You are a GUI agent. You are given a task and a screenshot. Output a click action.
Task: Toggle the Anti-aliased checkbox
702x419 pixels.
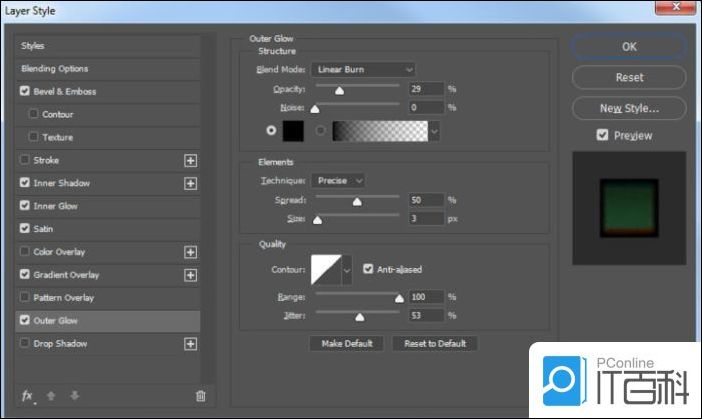point(368,269)
